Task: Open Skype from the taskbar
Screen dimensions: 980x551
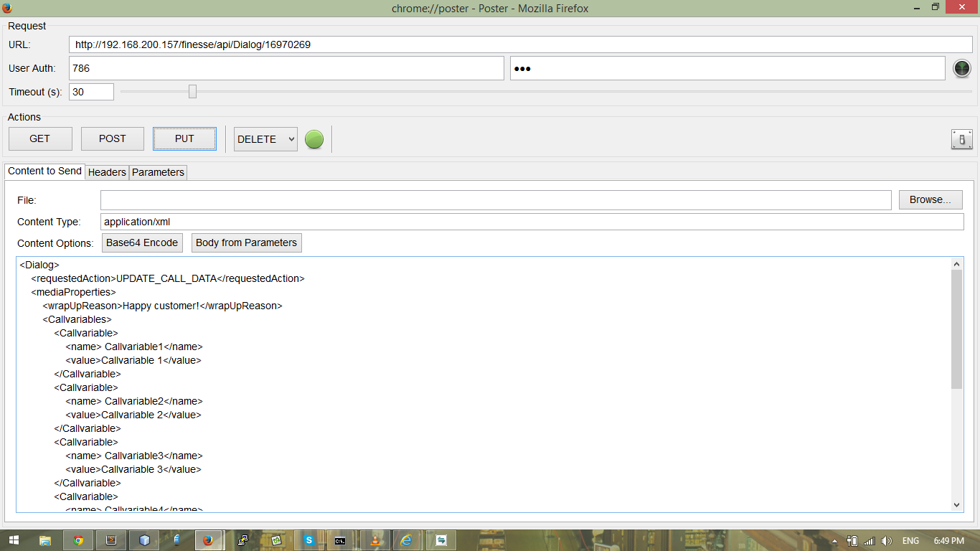Action: [309, 540]
